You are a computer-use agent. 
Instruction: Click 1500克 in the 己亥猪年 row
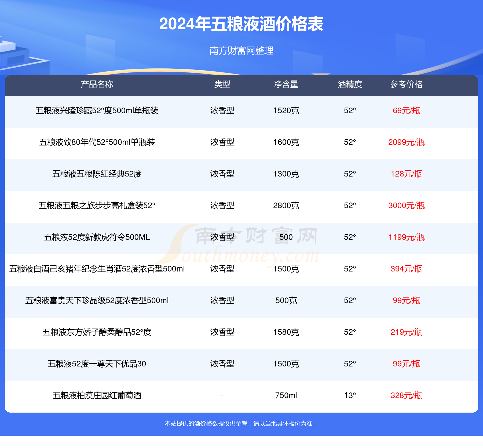point(286,269)
